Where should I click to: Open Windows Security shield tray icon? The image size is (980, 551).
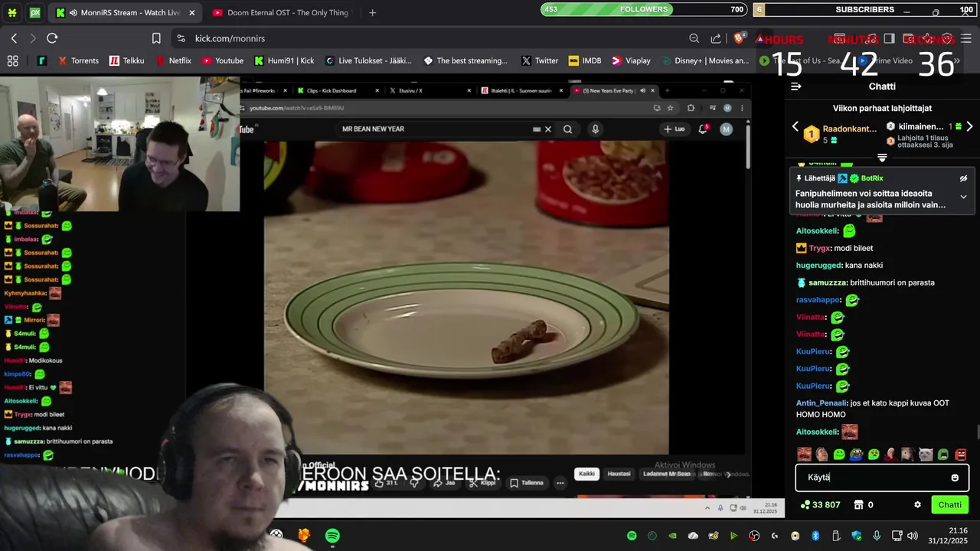pyautogui.click(x=857, y=536)
